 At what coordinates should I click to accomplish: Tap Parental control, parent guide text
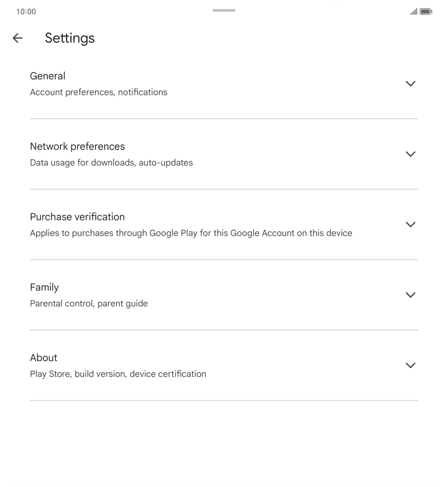tap(89, 303)
